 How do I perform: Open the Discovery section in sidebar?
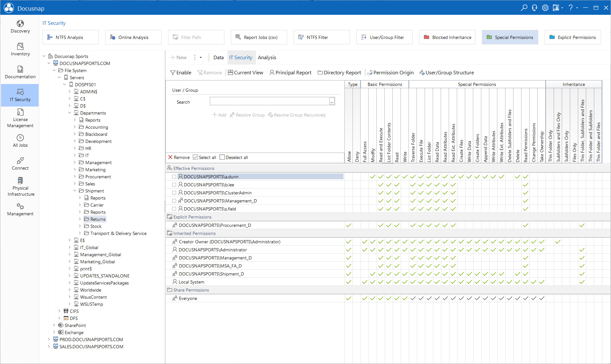pos(20,27)
